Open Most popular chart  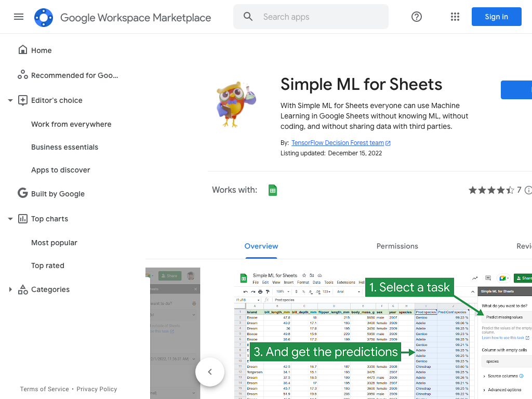coord(54,243)
